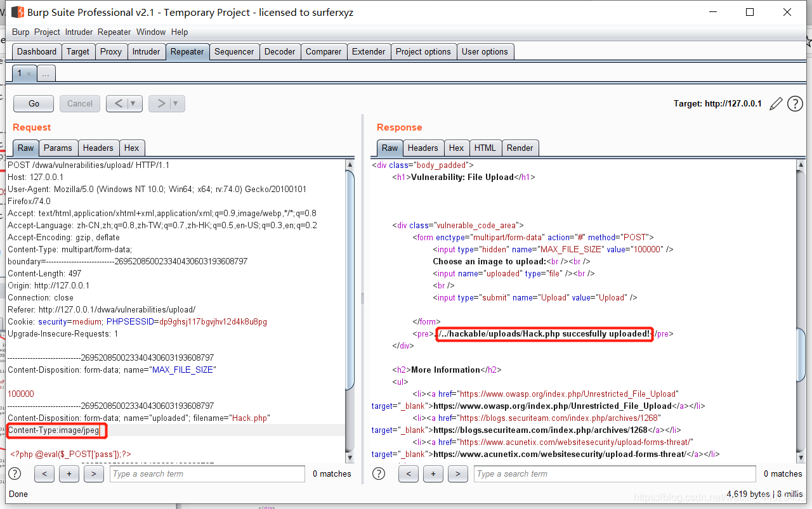Go back in request history

tap(117, 103)
